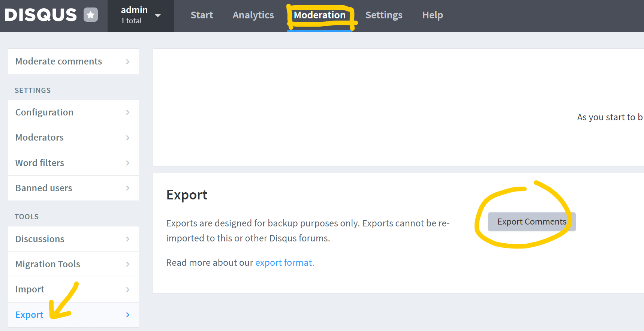Go to the Start tab
This screenshot has height=331, width=644.
click(x=202, y=15)
